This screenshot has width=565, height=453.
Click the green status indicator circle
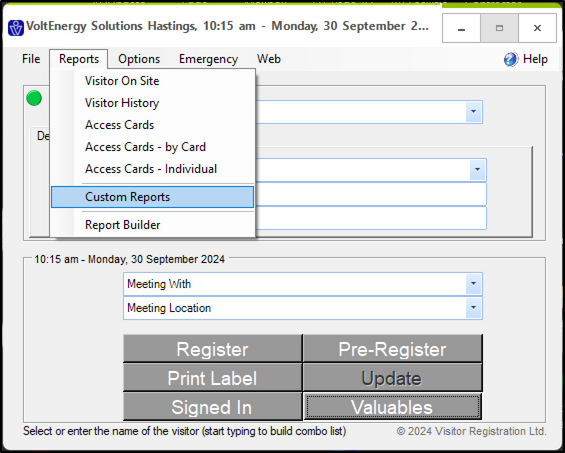(x=34, y=98)
